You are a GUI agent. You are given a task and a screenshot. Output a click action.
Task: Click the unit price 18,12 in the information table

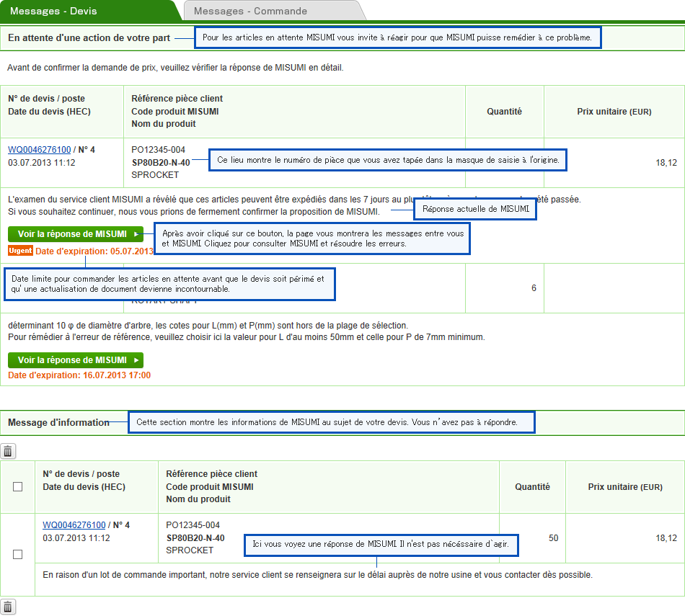tap(666, 538)
